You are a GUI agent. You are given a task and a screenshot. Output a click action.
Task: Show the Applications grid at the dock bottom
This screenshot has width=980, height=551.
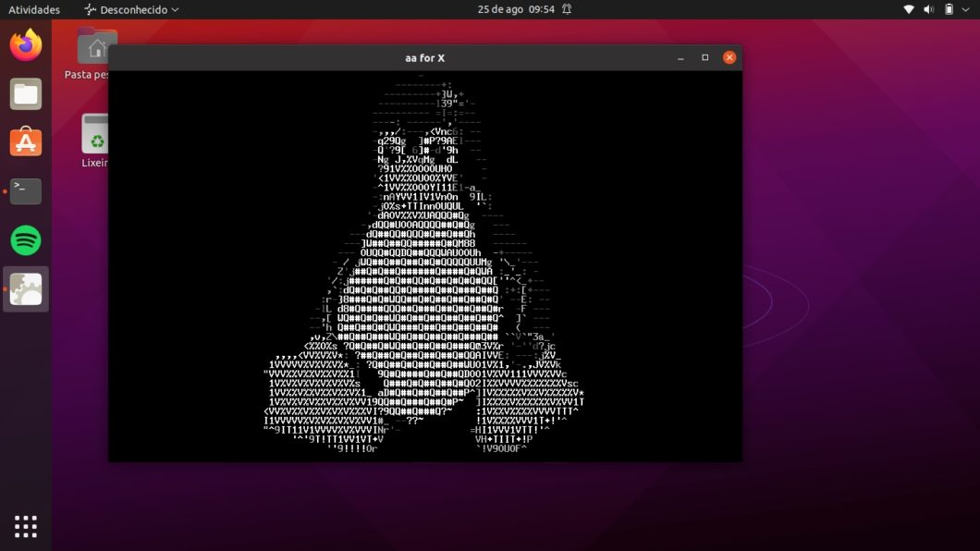(x=25, y=525)
